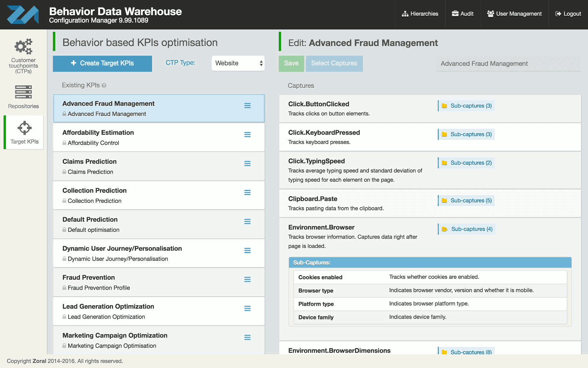588x368 pixels.
Task: Open the Audit menu item
Action: tap(463, 14)
